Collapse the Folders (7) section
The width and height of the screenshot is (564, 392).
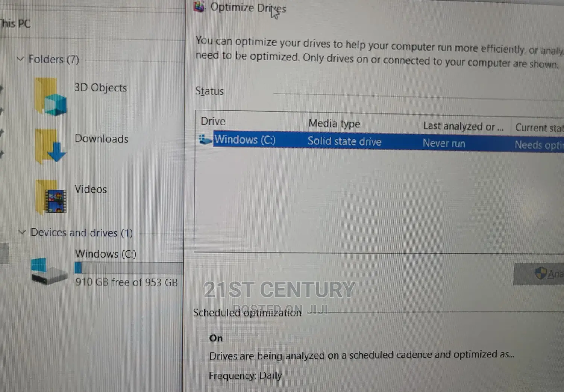[20, 59]
